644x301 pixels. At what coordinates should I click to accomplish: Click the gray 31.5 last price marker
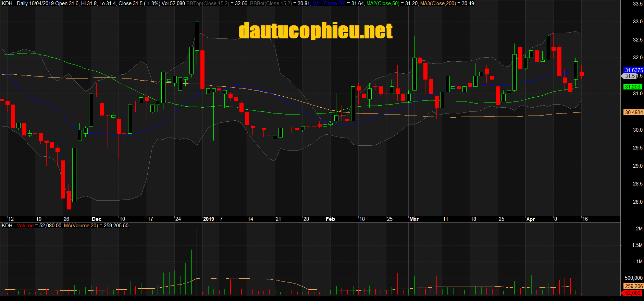pyautogui.click(x=630, y=76)
